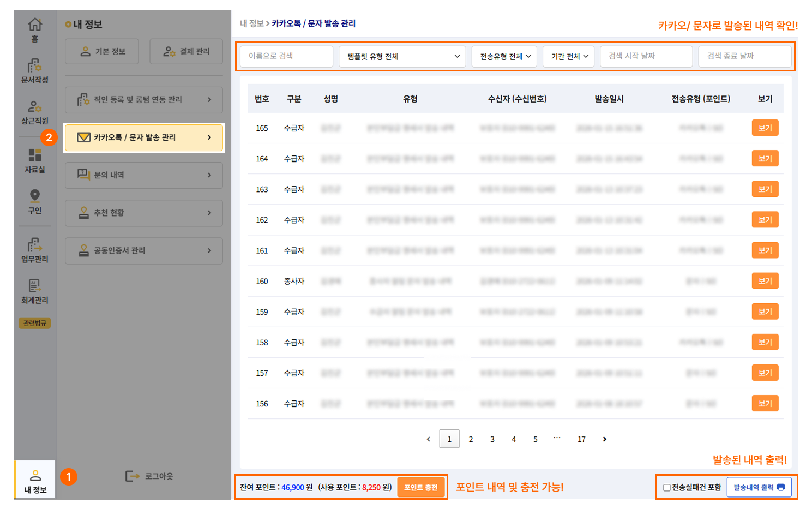This screenshot has height=509, width=812.
Task: Click the 포인트 충전 button
Action: [x=420, y=487]
